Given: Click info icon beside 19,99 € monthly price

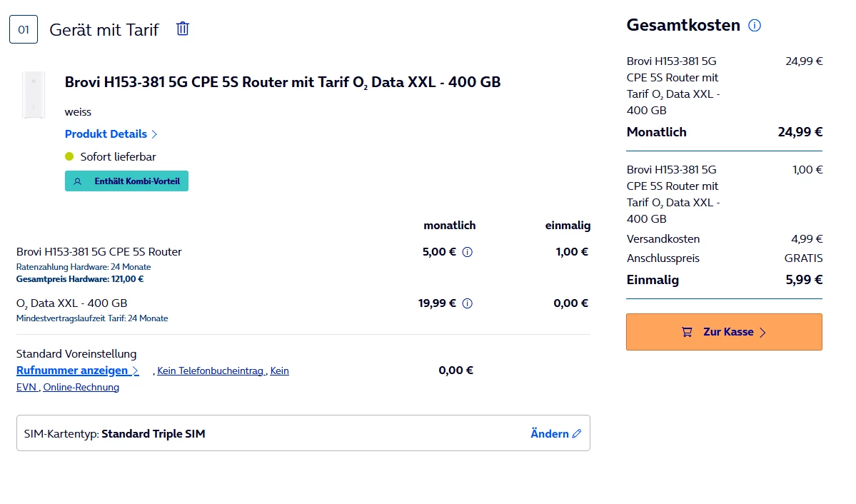Looking at the screenshot, I should pos(468,303).
